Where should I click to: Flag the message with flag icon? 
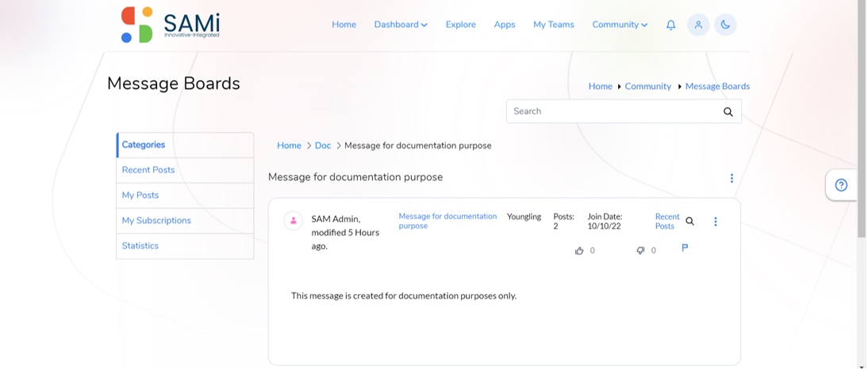(x=685, y=248)
